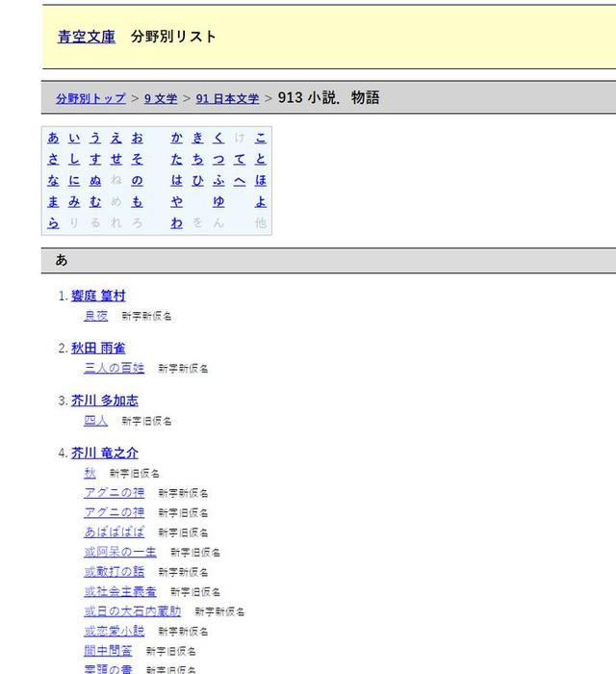Image resolution: width=616 pixels, height=674 pixels.
Task: Select the て index link
Action: pyautogui.click(x=240, y=159)
